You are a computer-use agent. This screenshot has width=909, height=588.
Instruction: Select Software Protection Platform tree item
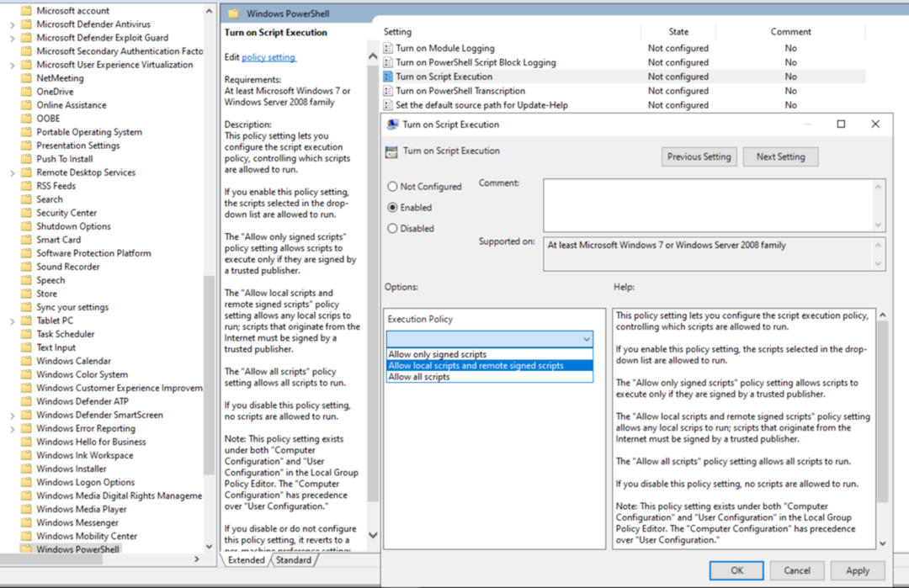[x=93, y=253]
